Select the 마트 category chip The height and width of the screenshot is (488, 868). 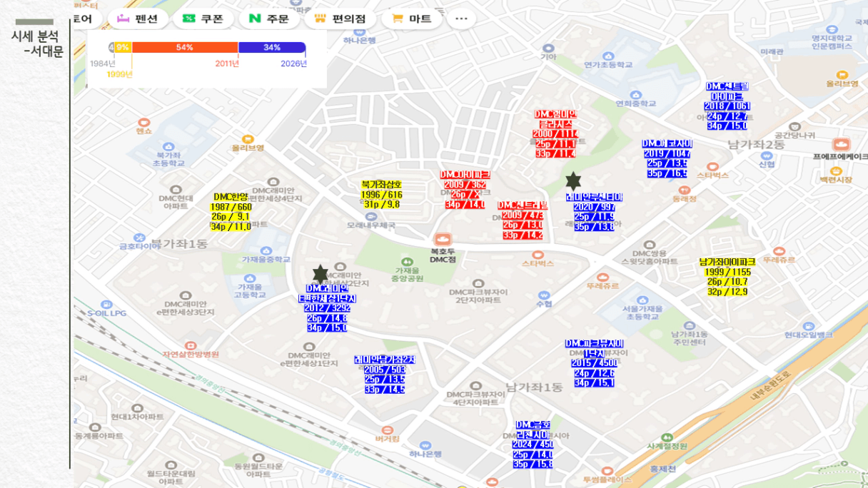(412, 19)
